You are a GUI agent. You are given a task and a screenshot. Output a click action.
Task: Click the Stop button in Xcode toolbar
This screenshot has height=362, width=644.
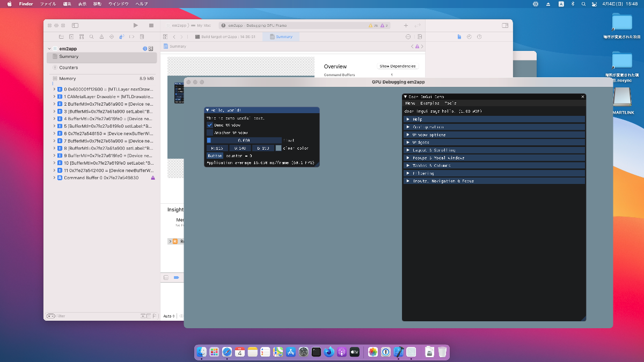[x=151, y=25]
